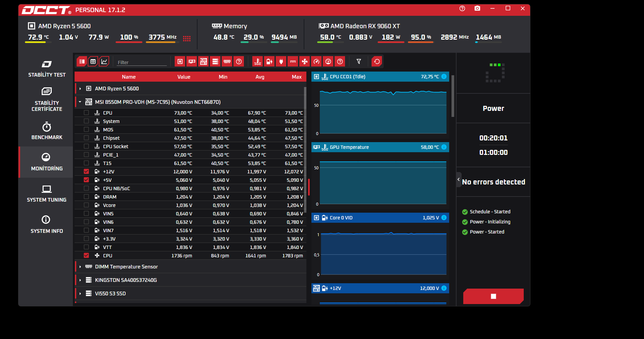The height and width of the screenshot is (339, 644).
Task: Toggle the CPU device filter icon
Action: [x=180, y=61]
